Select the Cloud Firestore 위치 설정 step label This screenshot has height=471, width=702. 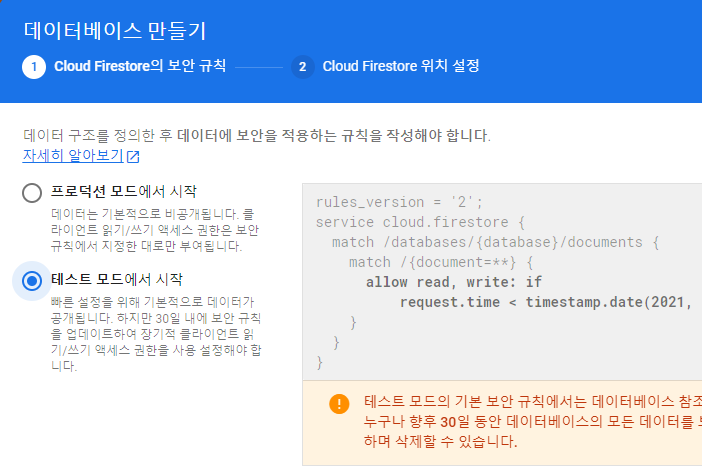point(401,66)
